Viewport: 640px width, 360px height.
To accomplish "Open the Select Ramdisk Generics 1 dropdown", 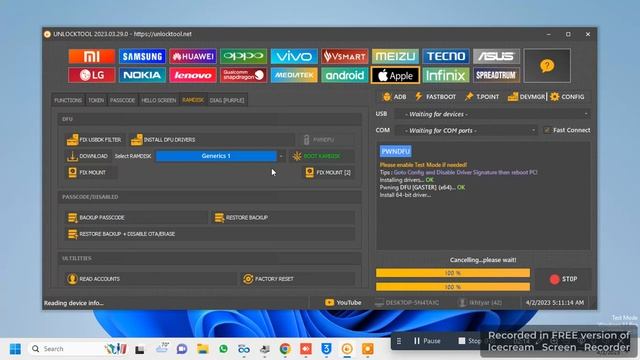I will [x=220, y=156].
